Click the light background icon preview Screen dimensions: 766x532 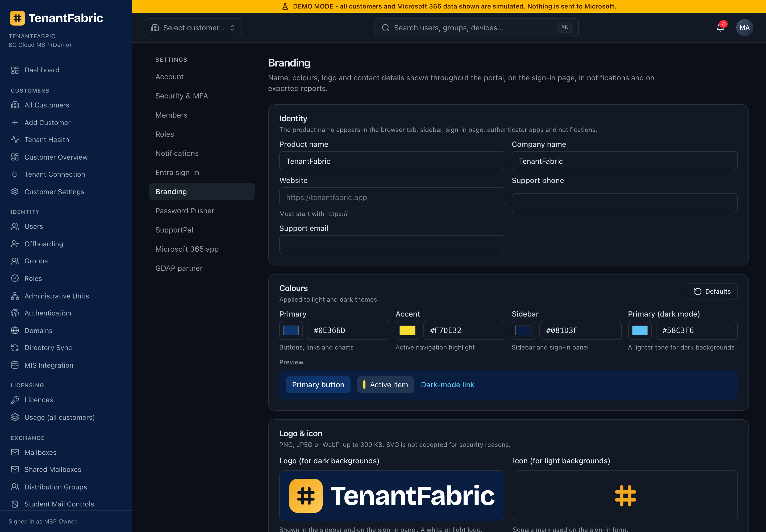point(625,496)
